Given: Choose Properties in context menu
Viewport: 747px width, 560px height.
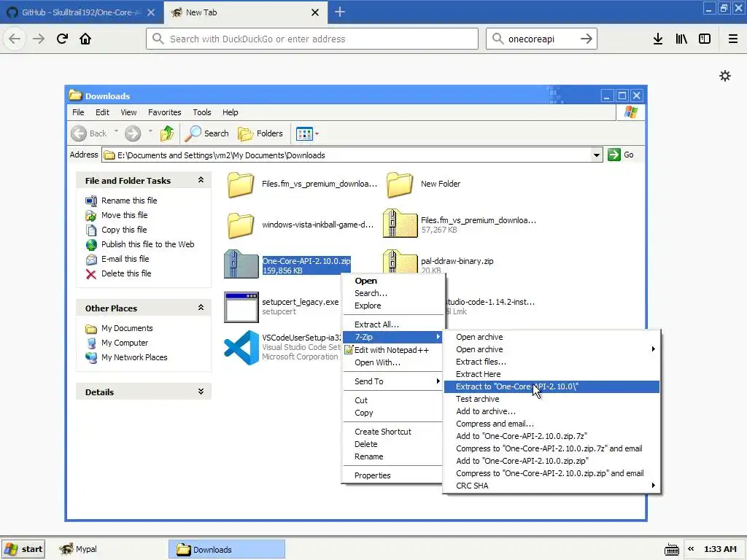Looking at the screenshot, I should point(392,475).
